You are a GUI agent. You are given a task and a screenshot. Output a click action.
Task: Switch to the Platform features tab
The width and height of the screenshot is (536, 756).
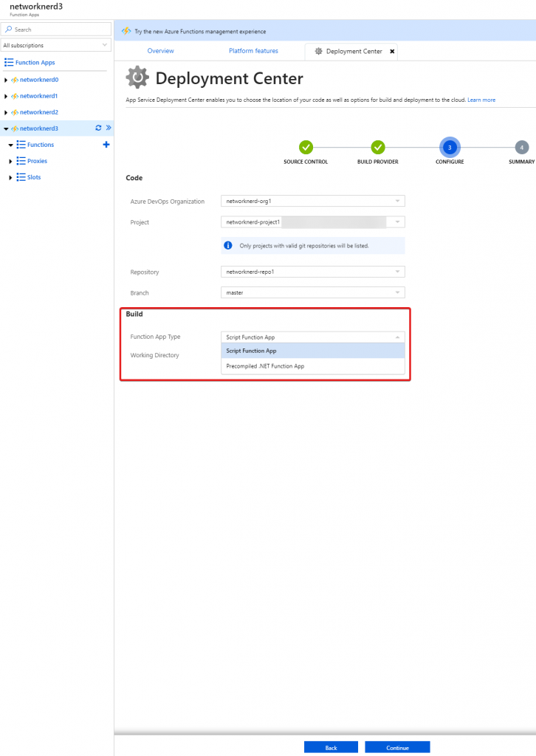253,51
